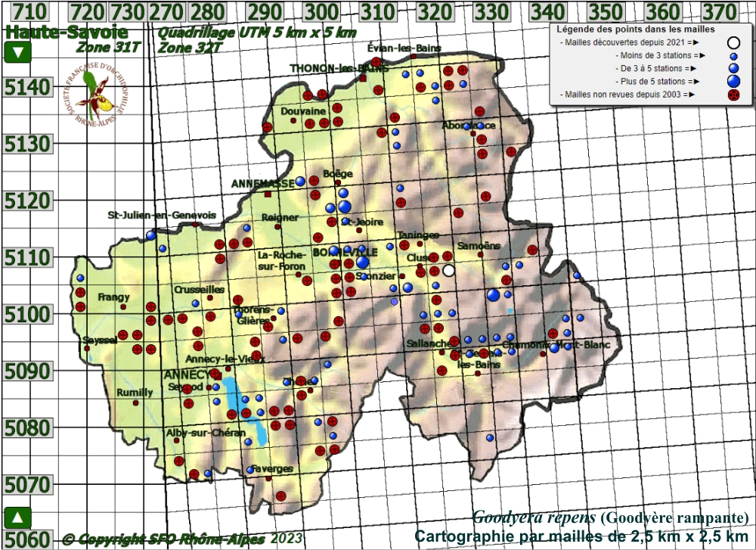Click the small blue 'Moins de 3 stations' legend dot
Image resolution: width=756 pixels, height=550 pixels.
[733, 56]
